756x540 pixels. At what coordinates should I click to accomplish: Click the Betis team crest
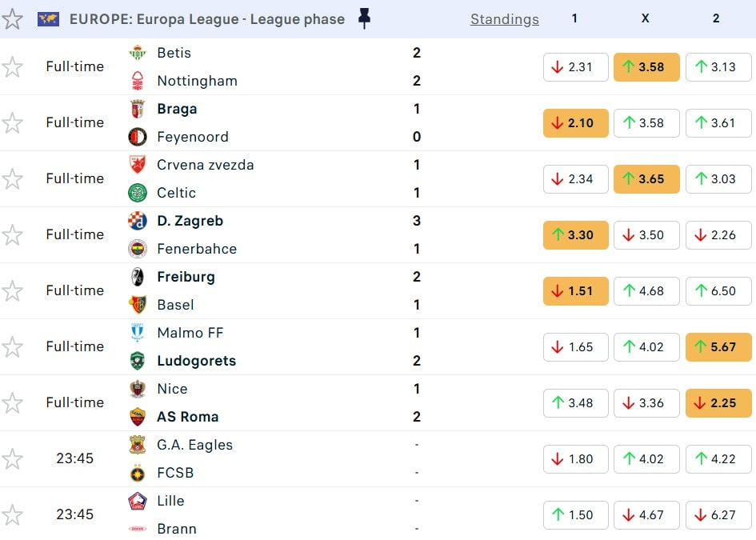[x=138, y=53]
